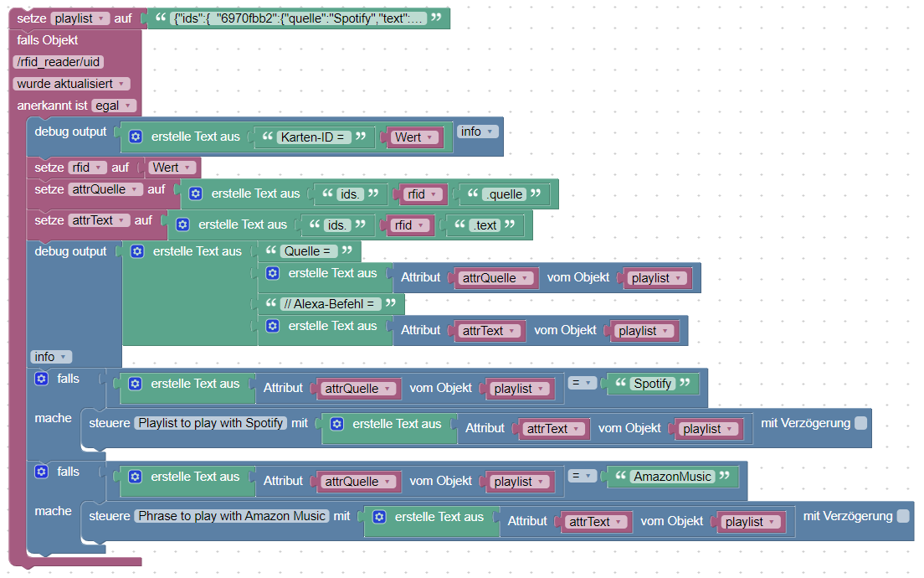Select object 'Phrase to play with Amazon Music'

(x=232, y=516)
